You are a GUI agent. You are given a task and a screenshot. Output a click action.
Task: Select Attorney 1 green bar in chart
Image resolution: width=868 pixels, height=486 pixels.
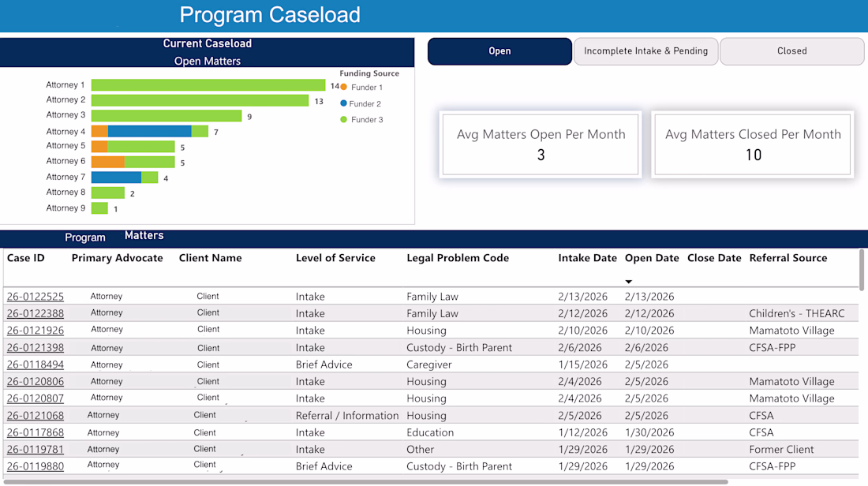coord(208,84)
